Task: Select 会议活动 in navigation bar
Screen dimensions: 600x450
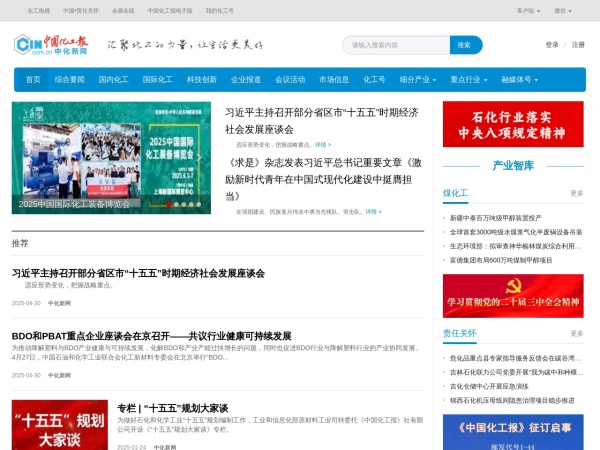Action: pos(290,80)
